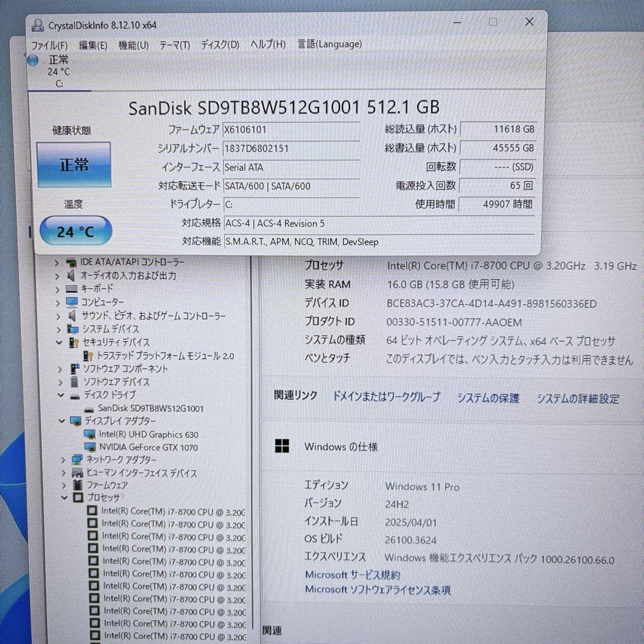The height and width of the screenshot is (644, 644).
Task: Collapse ディスプレイ アダプター node
Action: coord(61,421)
